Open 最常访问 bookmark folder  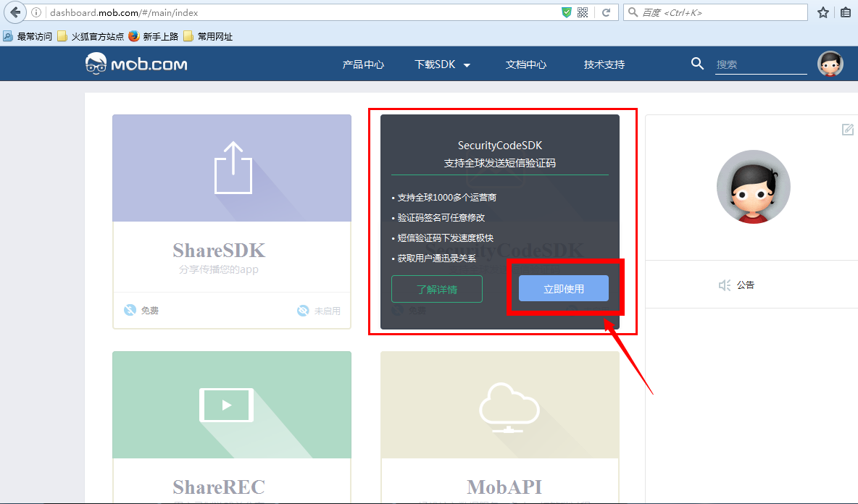(28, 37)
